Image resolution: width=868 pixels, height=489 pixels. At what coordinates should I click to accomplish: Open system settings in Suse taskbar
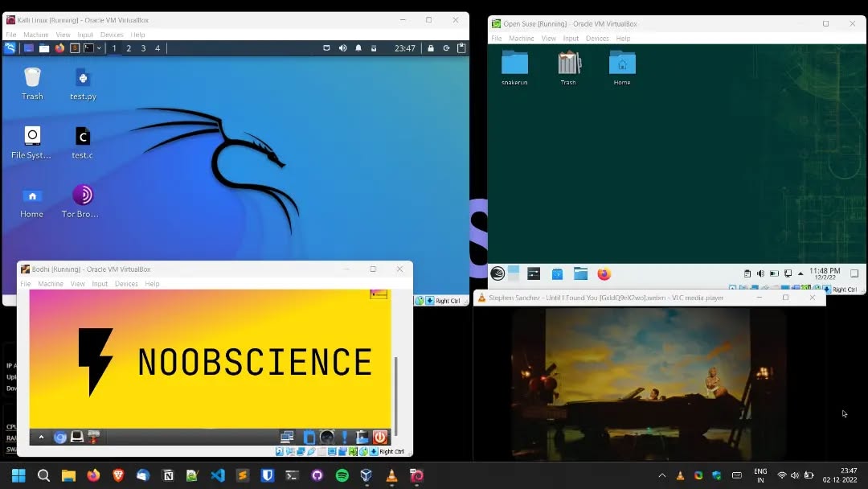click(534, 273)
